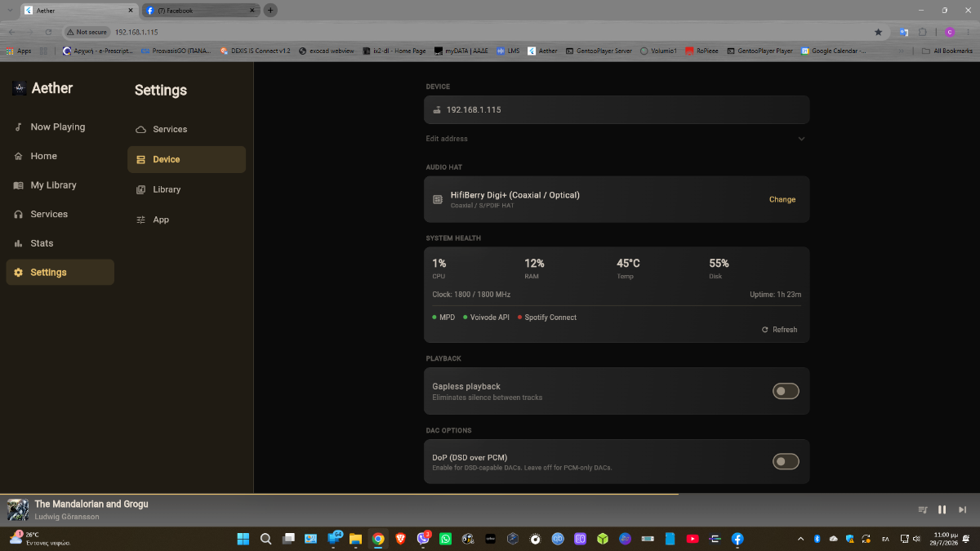Pause the current track
The width and height of the screenshot is (980, 551).
[942, 509]
